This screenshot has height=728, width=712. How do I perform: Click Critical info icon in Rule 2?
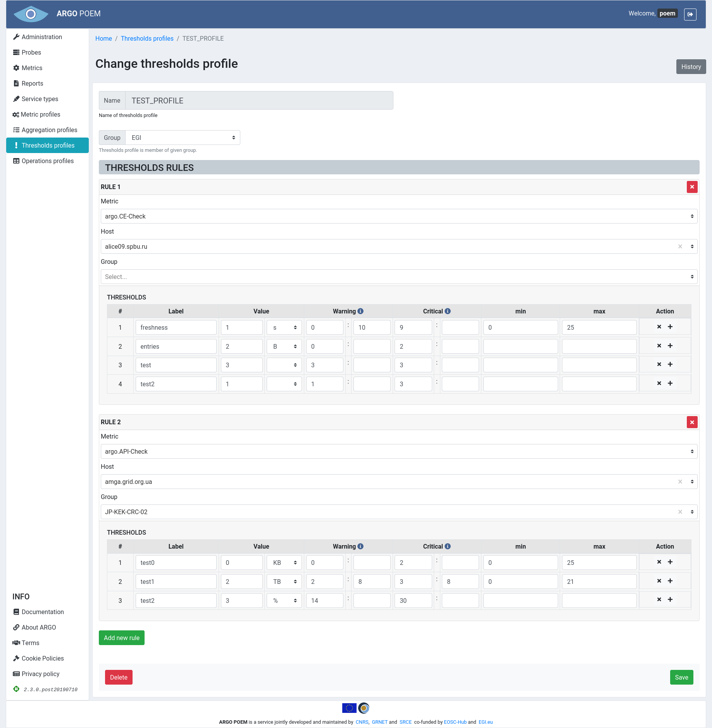point(448,546)
